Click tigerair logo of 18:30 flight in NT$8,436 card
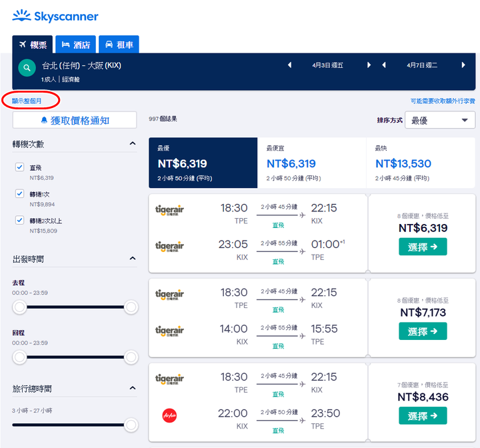Viewport: 480px width, 448px height. pos(169,379)
